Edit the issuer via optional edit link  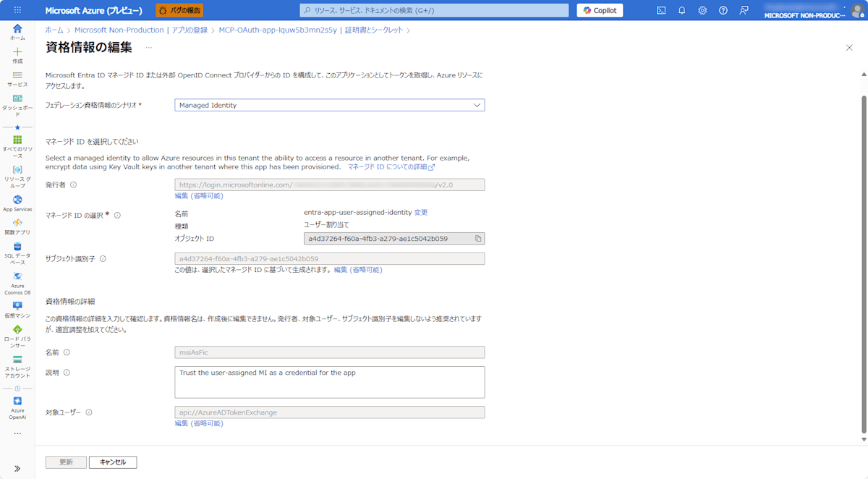click(199, 196)
